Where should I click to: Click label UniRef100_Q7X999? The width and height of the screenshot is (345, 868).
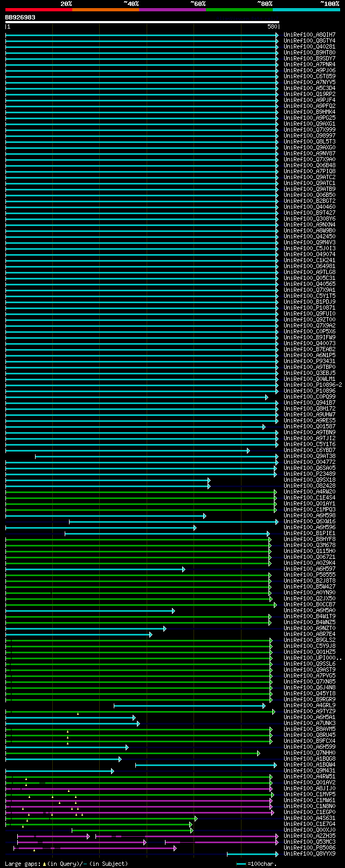tap(309, 130)
